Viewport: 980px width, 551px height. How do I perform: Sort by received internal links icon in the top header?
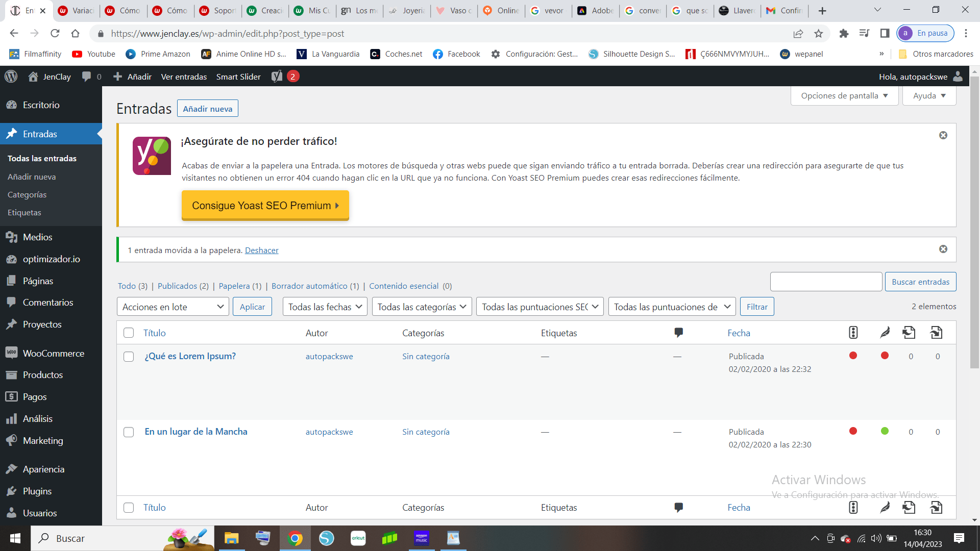point(936,333)
